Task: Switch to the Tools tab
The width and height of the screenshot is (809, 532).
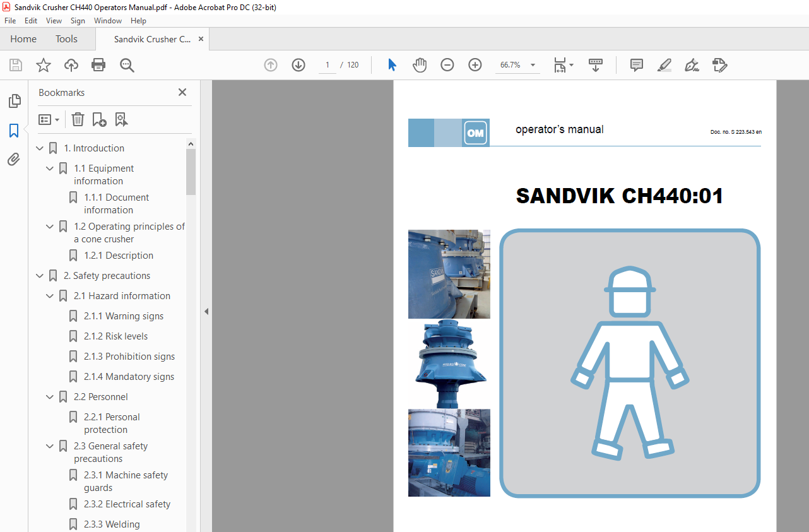Action: 66,38
